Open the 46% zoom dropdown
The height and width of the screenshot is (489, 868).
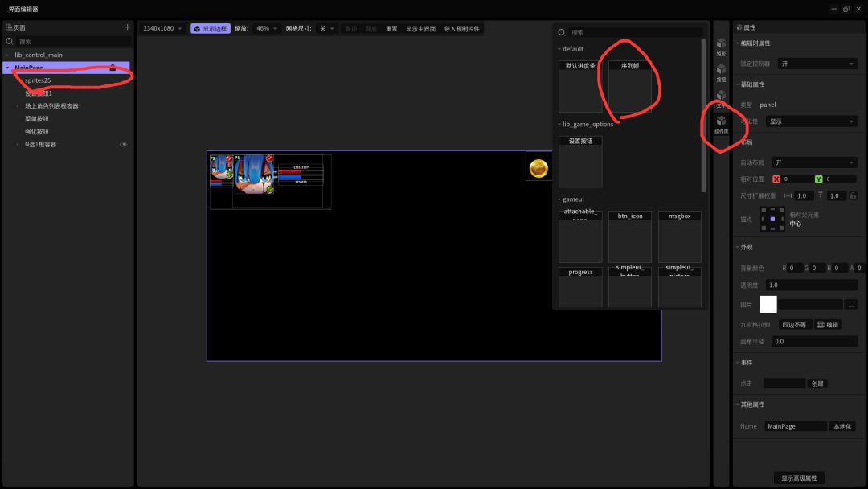click(267, 28)
